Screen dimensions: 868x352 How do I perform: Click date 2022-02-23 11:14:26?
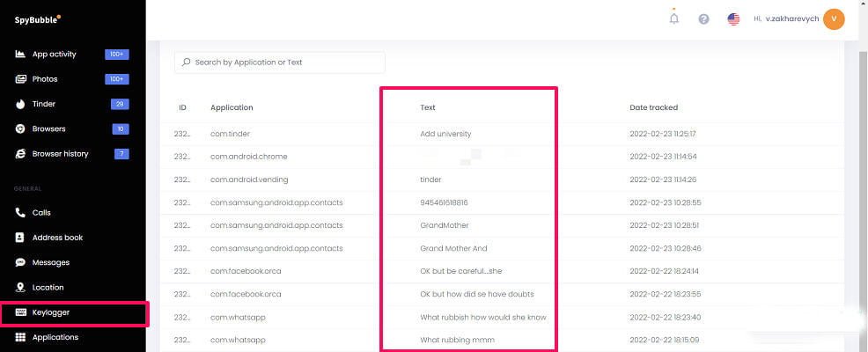663,180
